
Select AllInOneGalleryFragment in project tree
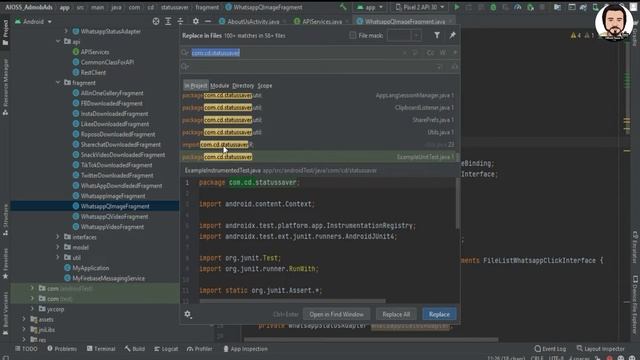coord(112,93)
